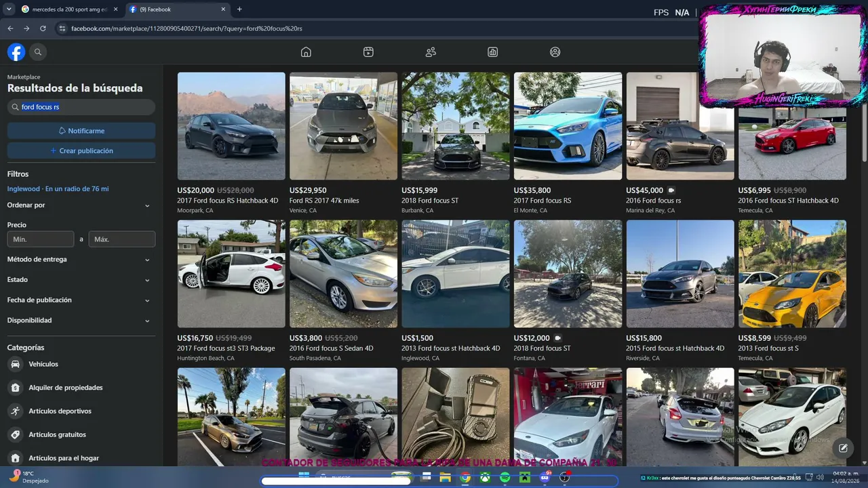Open a new browser tab
Screen dimensions: 868x488
point(239,9)
